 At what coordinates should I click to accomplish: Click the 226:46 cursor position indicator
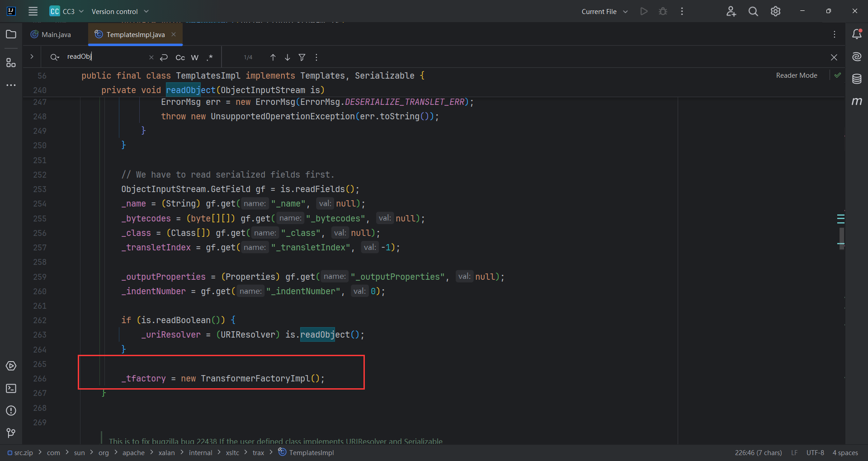758,452
